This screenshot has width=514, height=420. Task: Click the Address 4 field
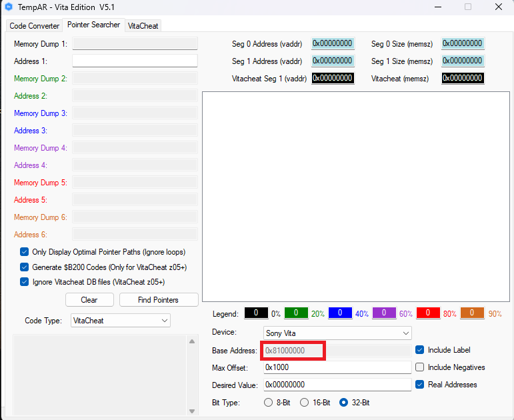pos(135,165)
